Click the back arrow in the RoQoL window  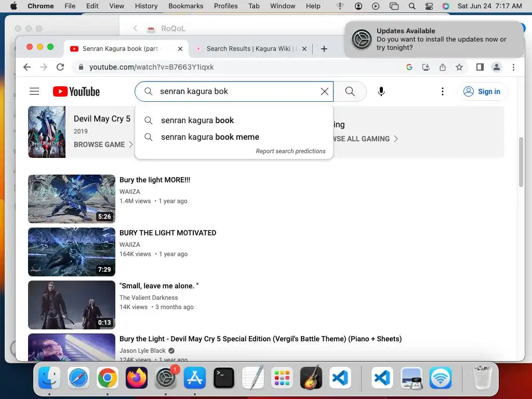(x=135, y=29)
